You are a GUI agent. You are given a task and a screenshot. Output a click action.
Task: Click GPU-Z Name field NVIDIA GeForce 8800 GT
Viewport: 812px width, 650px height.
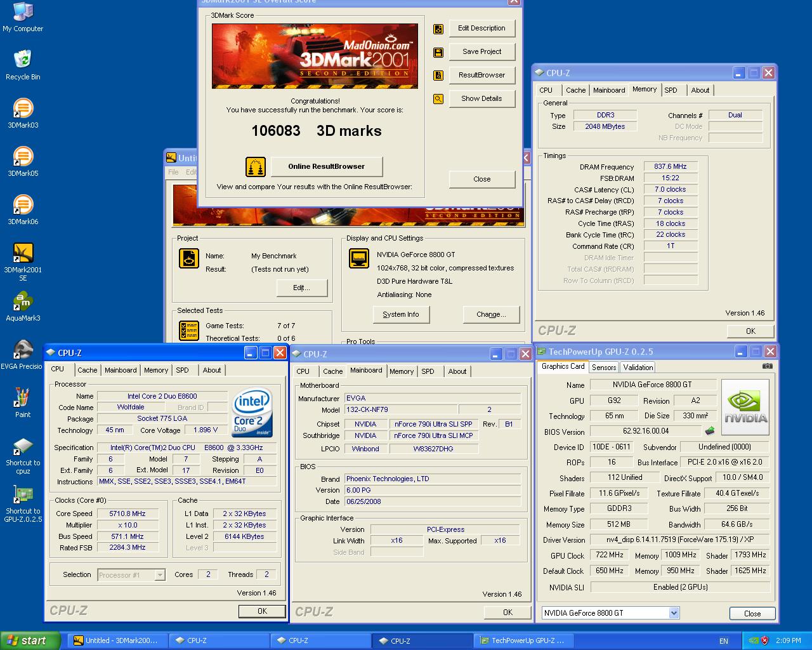pyautogui.click(x=653, y=385)
